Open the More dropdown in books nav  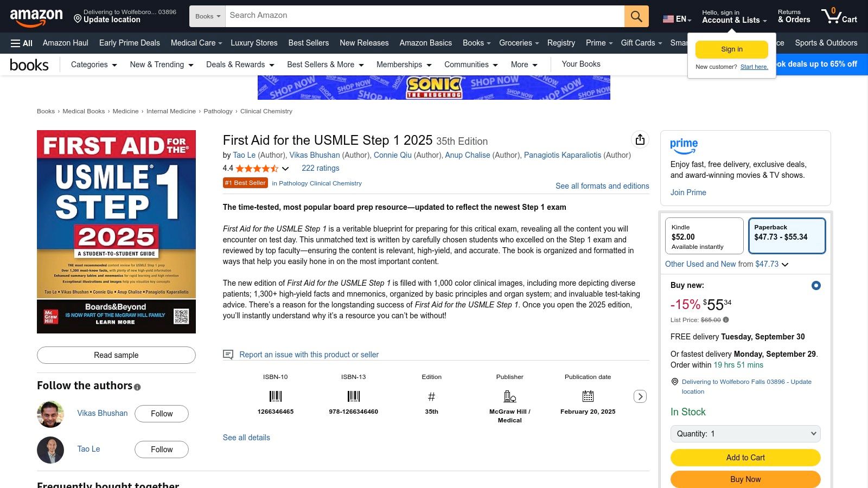click(x=524, y=65)
